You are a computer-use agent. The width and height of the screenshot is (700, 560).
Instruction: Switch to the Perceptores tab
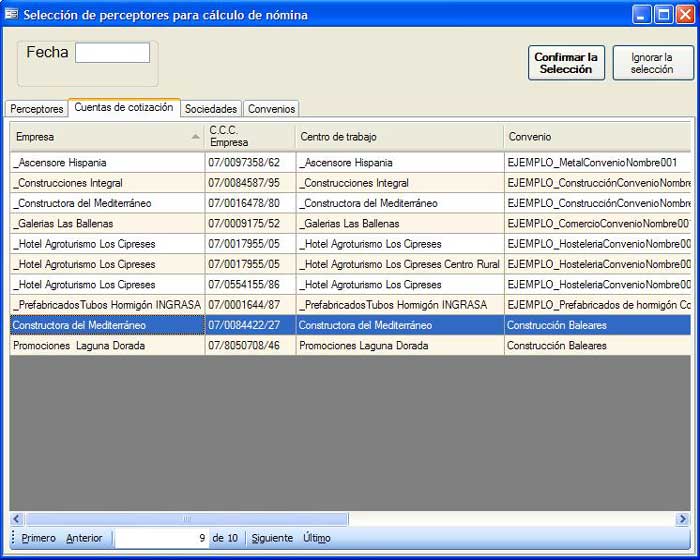coord(37,109)
